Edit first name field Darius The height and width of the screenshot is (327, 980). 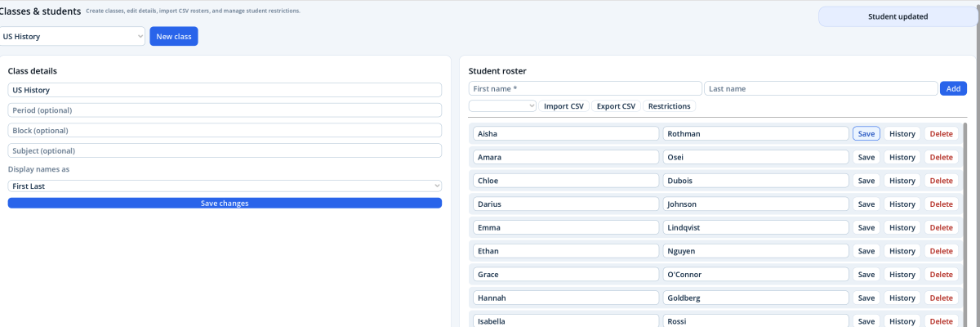(x=566, y=204)
